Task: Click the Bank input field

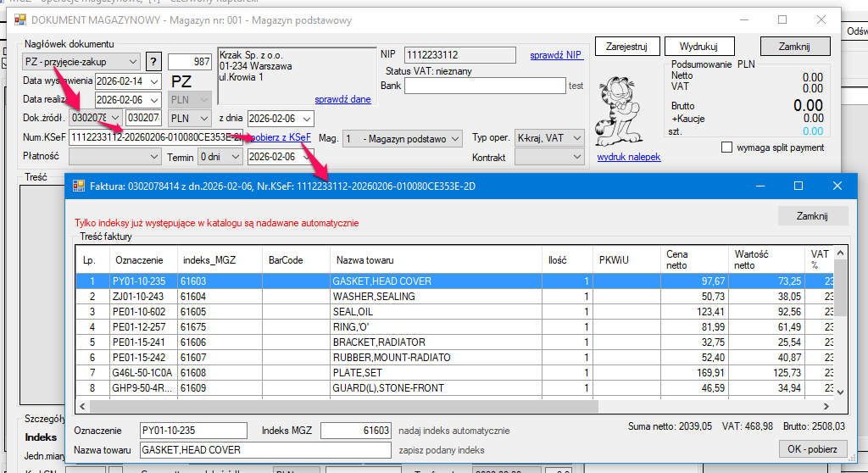Action: tap(484, 86)
